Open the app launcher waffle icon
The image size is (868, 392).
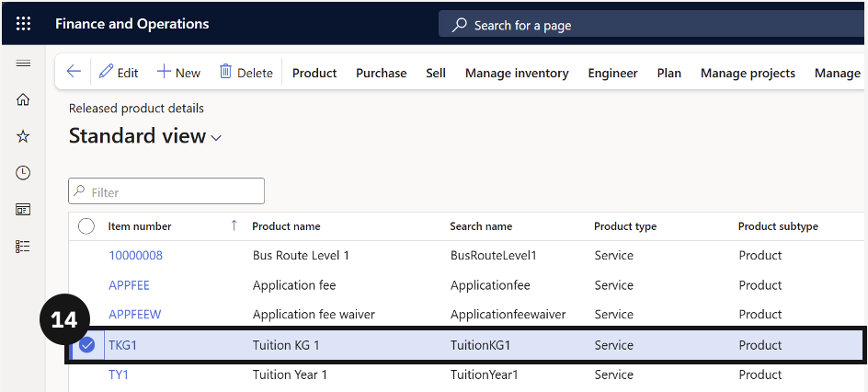pyautogui.click(x=23, y=24)
